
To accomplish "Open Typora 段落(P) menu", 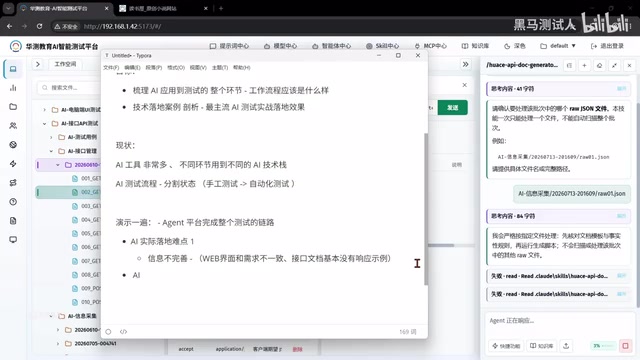I will click(153, 67).
